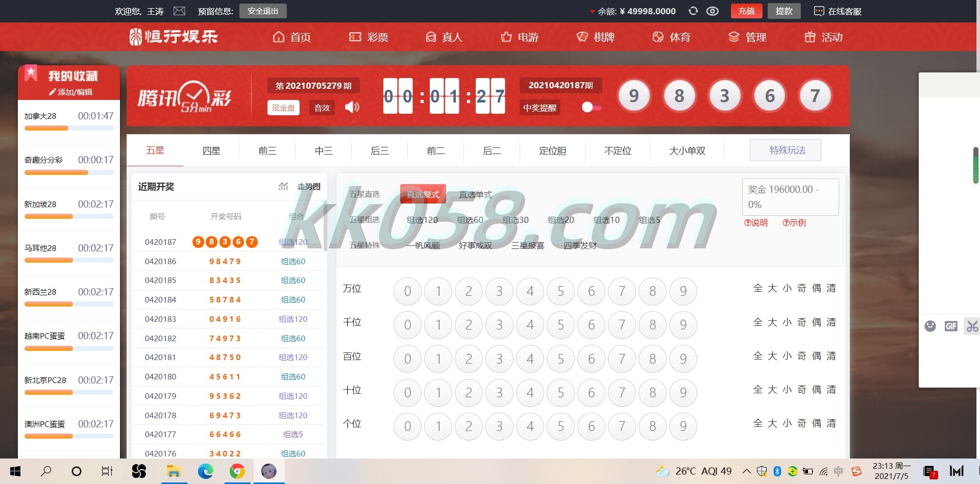This screenshot has width=980, height=484.
Task: Switch to 定位胆 tab
Action: 552,150
